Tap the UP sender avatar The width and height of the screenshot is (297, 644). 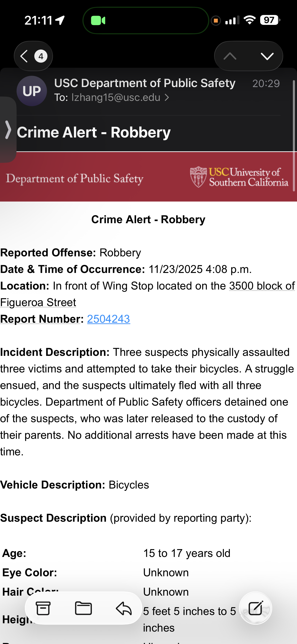point(32,91)
